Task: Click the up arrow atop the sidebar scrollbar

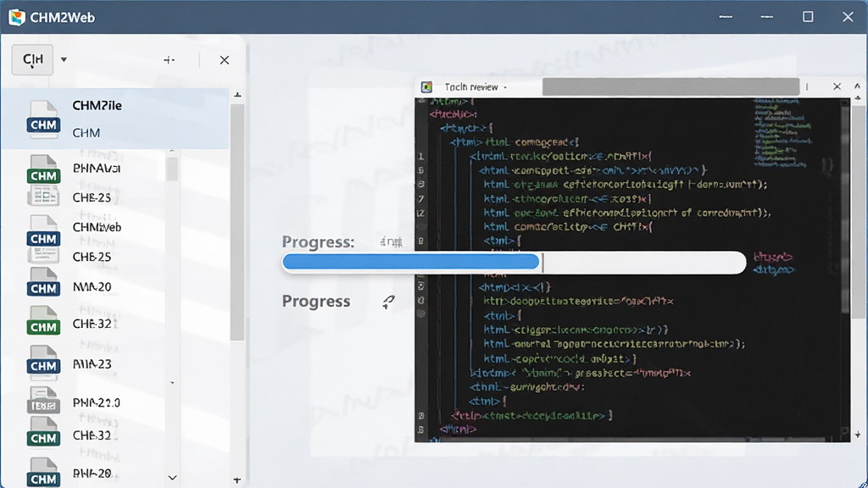Action: point(237,95)
